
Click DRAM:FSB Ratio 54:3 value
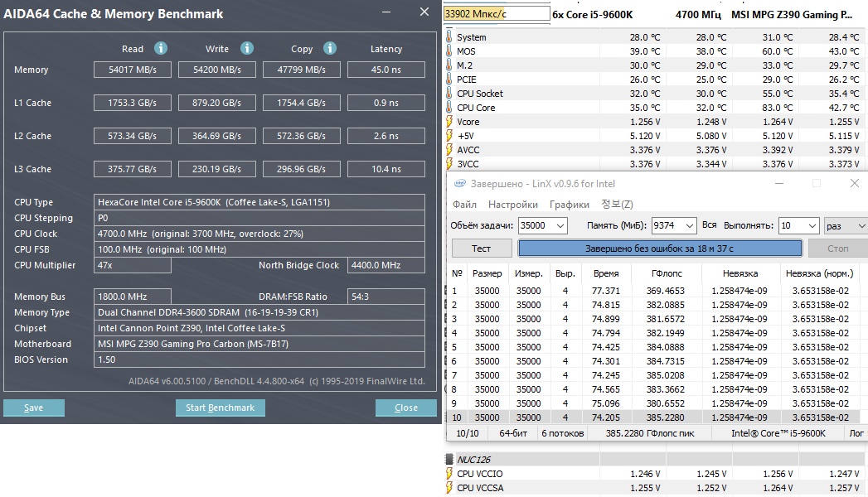386,297
